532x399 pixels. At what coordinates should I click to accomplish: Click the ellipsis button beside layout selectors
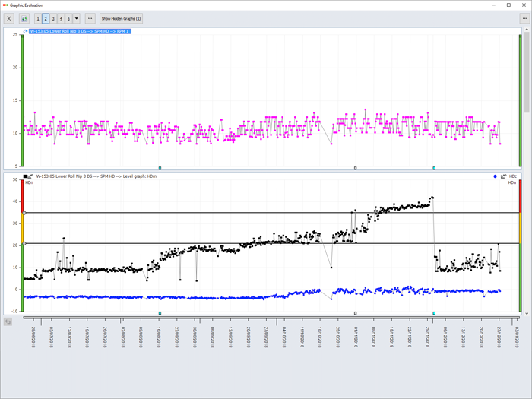[90, 19]
